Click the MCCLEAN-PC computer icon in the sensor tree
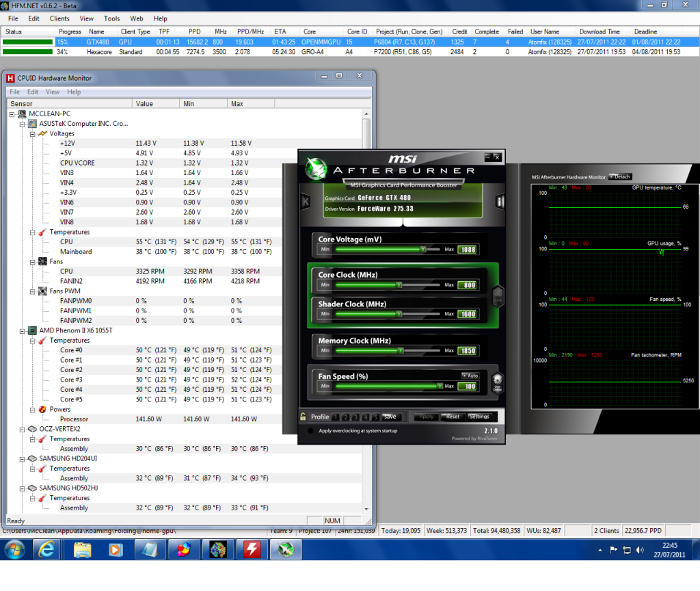 22,114
